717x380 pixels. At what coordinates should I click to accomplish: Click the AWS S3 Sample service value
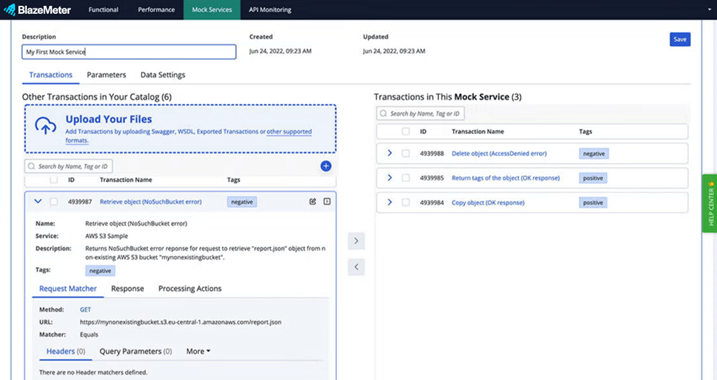[x=107, y=236]
